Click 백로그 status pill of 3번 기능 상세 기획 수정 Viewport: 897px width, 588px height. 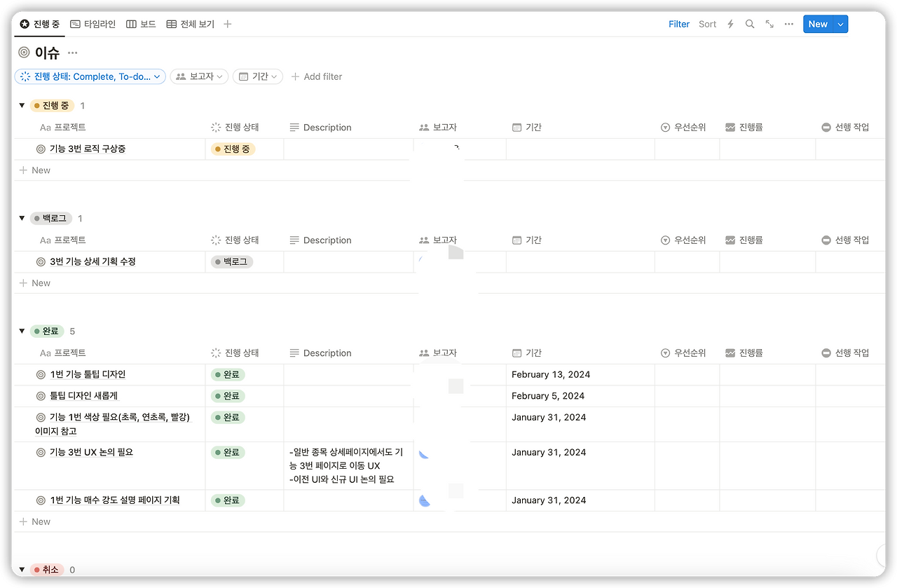coord(232,261)
